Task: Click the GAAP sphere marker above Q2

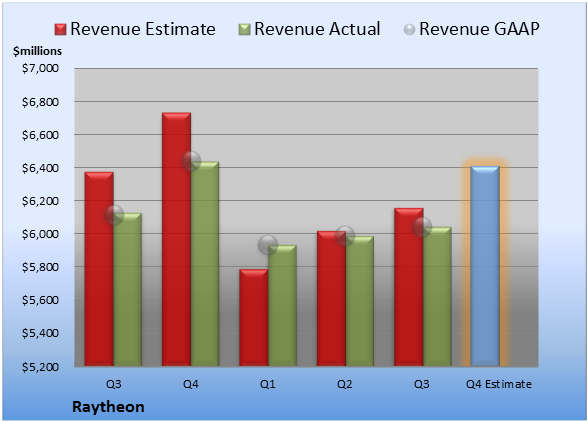Action: pos(345,236)
